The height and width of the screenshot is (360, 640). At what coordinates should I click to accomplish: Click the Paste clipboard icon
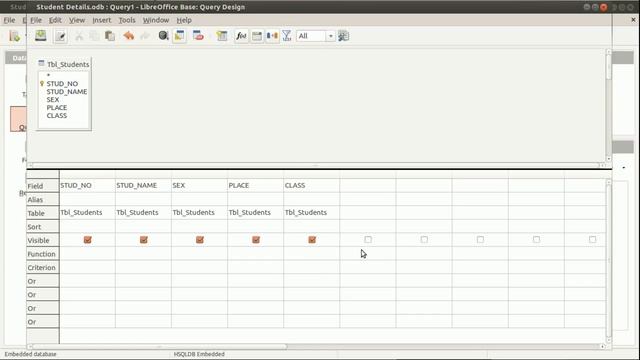click(110, 36)
